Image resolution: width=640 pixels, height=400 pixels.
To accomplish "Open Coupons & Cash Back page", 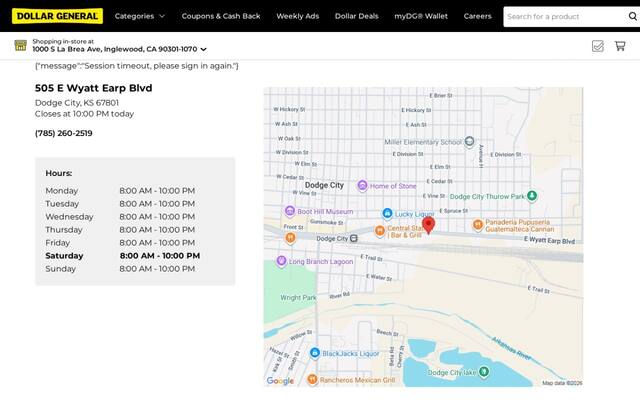I will pos(221,16).
